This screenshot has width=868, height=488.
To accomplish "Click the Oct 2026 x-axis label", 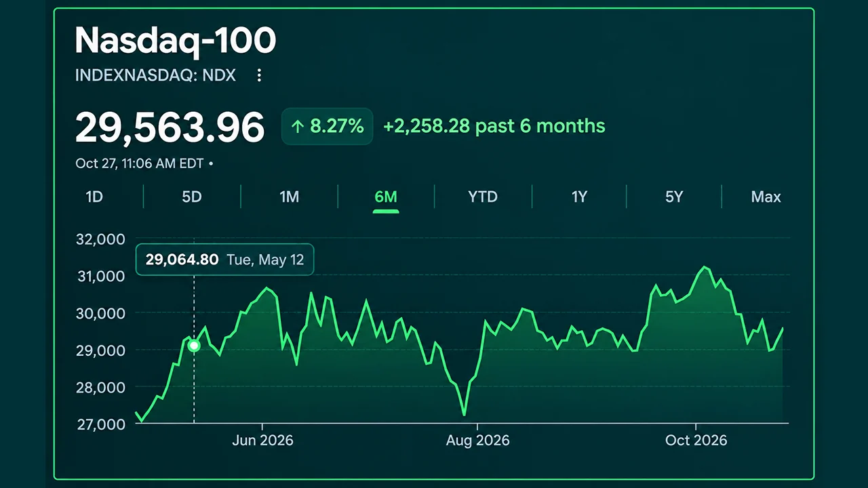I will click(x=696, y=441).
